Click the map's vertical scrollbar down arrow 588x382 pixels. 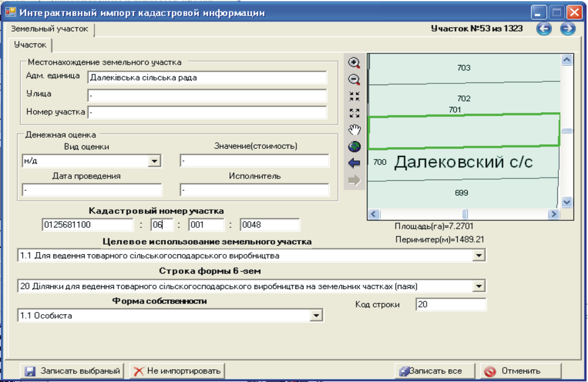566,202
